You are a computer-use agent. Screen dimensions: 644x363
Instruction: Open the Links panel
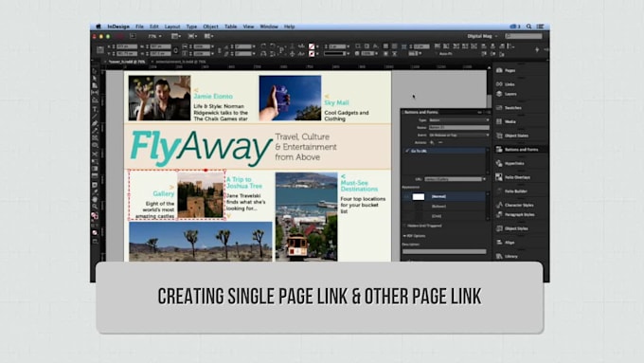(x=506, y=84)
